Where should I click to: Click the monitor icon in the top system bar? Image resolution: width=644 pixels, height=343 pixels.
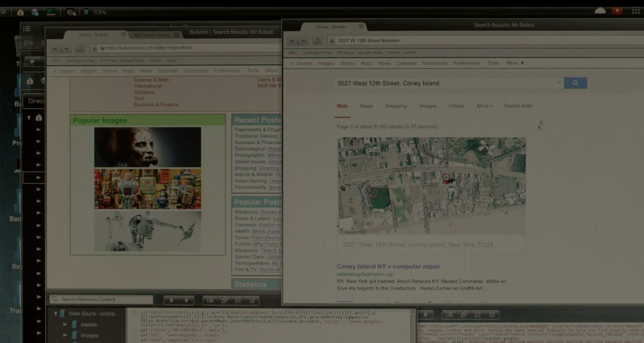pyautogui.click(x=51, y=12)
